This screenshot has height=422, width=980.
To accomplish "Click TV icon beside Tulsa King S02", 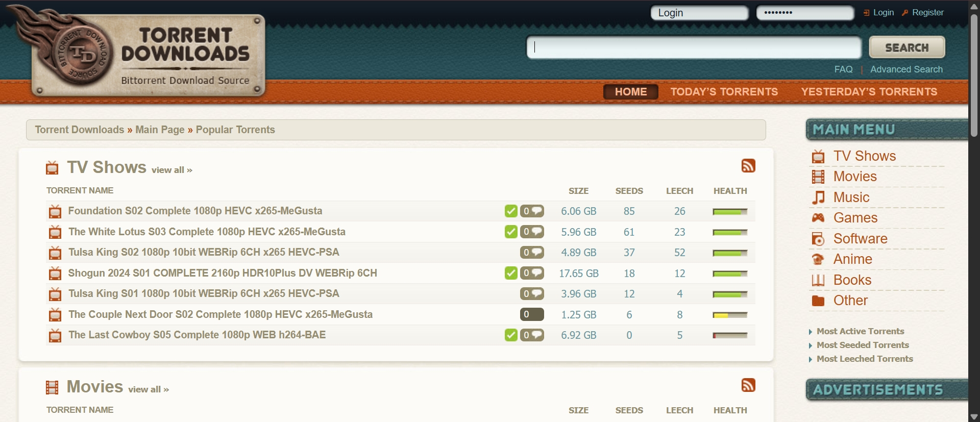I will [55, 253].
